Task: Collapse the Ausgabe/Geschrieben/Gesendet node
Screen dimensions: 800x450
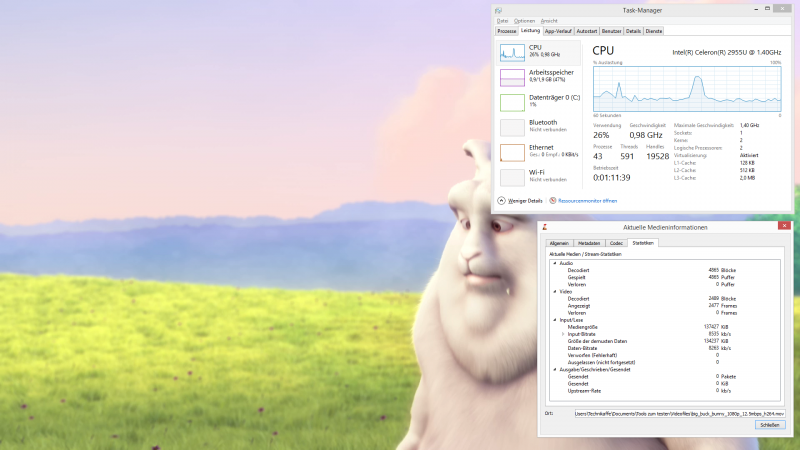Action: pos(555,369)
